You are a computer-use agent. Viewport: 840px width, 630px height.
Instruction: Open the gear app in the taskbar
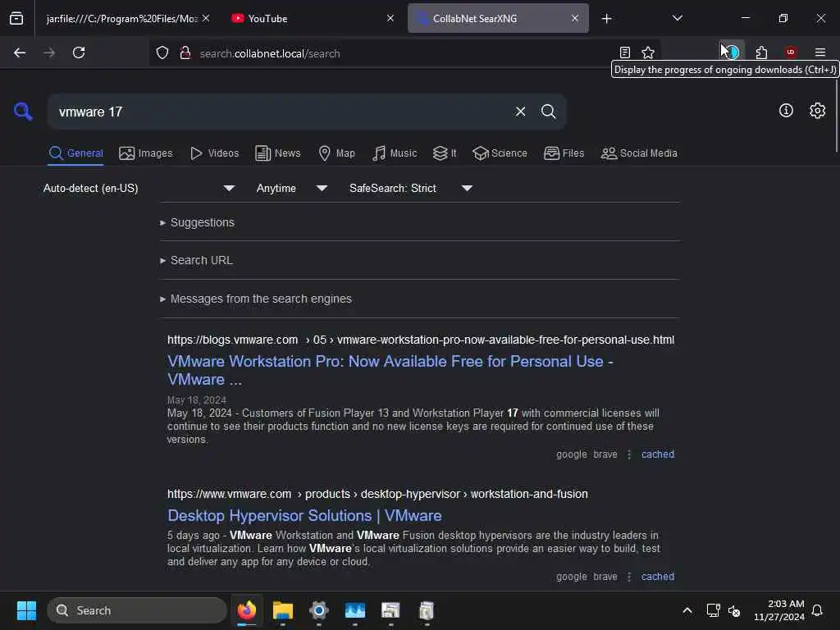(319, 610)
